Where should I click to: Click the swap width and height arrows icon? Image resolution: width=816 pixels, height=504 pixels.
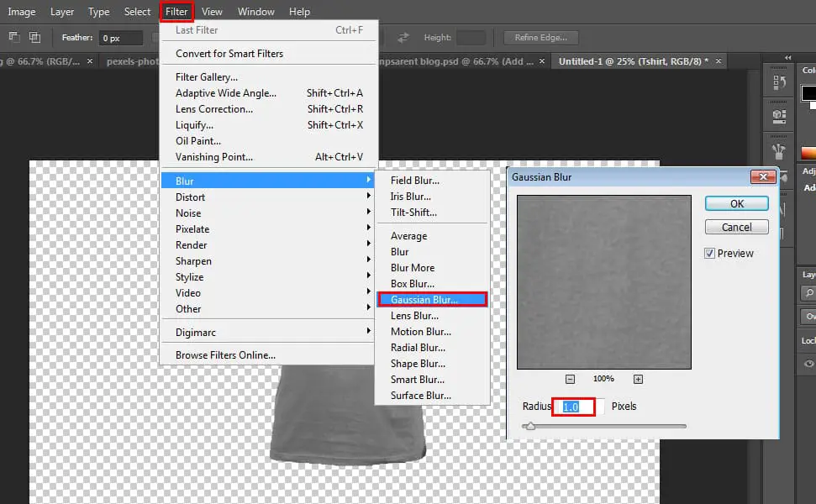point(402,36)
